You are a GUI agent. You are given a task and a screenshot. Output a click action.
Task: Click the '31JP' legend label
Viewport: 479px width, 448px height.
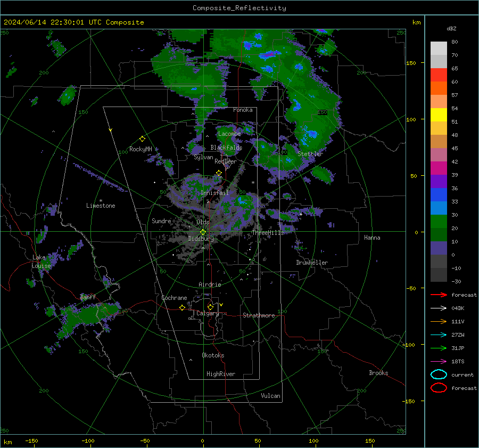click(458, 348)
